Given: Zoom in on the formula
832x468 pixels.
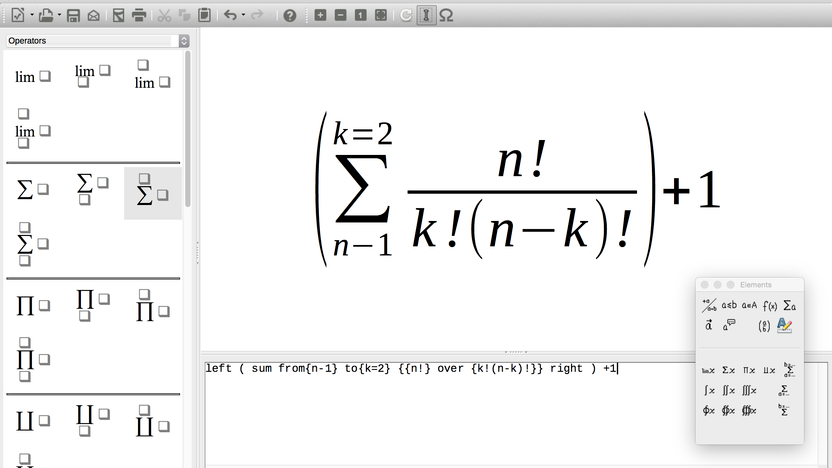Looking at the screenshot, I should pos(320,15).
